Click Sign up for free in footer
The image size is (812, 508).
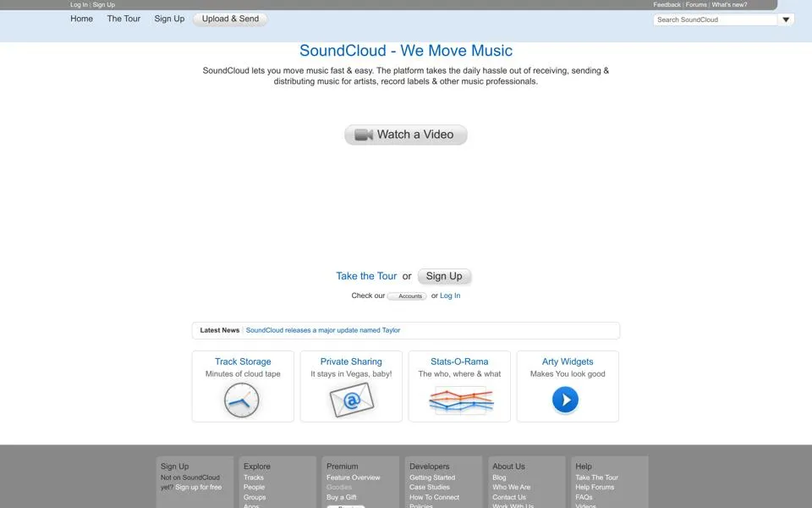click(198, 488)
